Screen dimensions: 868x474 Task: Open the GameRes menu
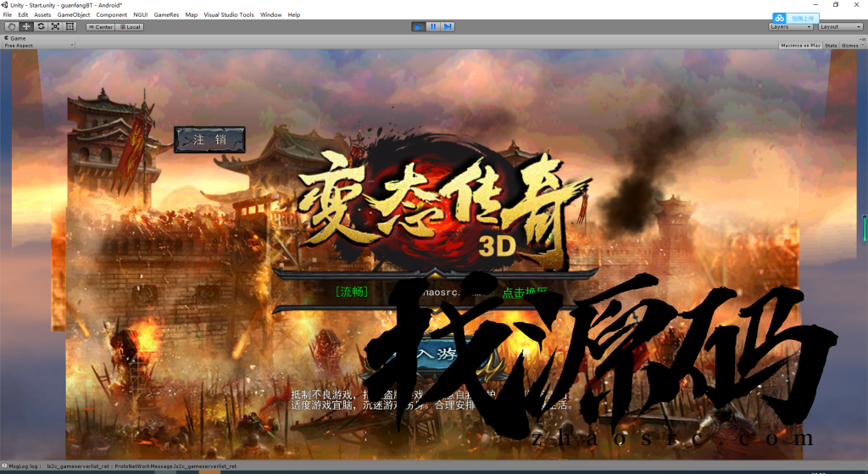click(166, 15)
